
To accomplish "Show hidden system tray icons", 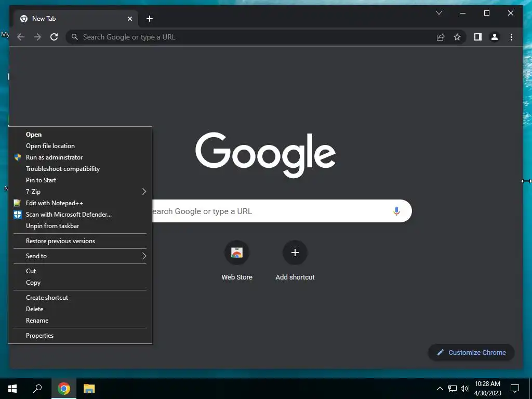I will tap(440, 389).
